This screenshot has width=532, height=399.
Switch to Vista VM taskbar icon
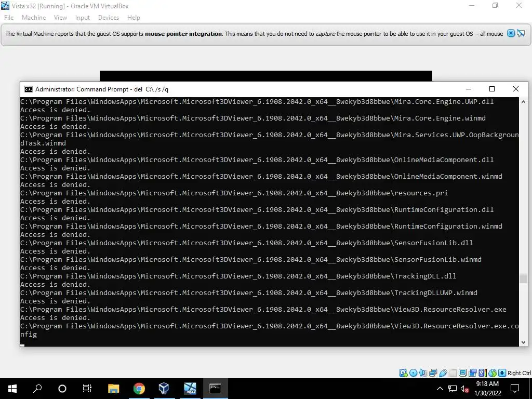tap(190, 389)
